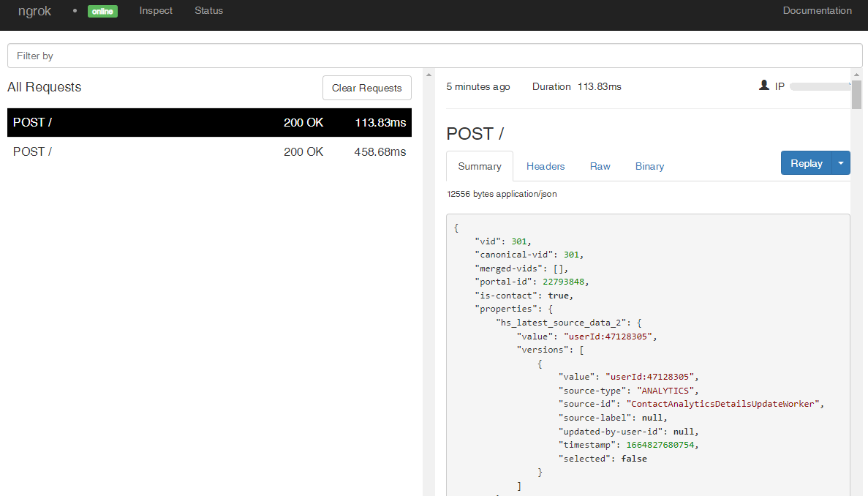The width and height of the screenshot is (868, 496).
Task: Focus the Filter by input field
Action: click(434, 56)
